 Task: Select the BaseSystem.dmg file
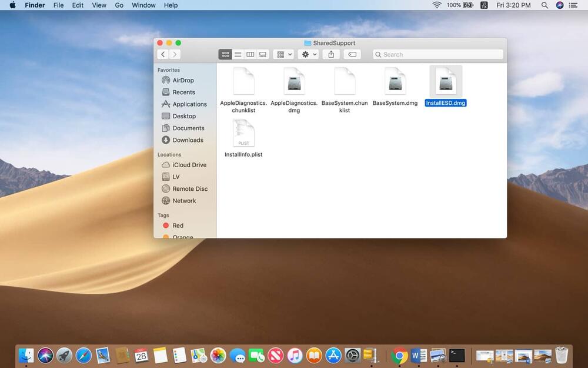click(x=395, y=81)
